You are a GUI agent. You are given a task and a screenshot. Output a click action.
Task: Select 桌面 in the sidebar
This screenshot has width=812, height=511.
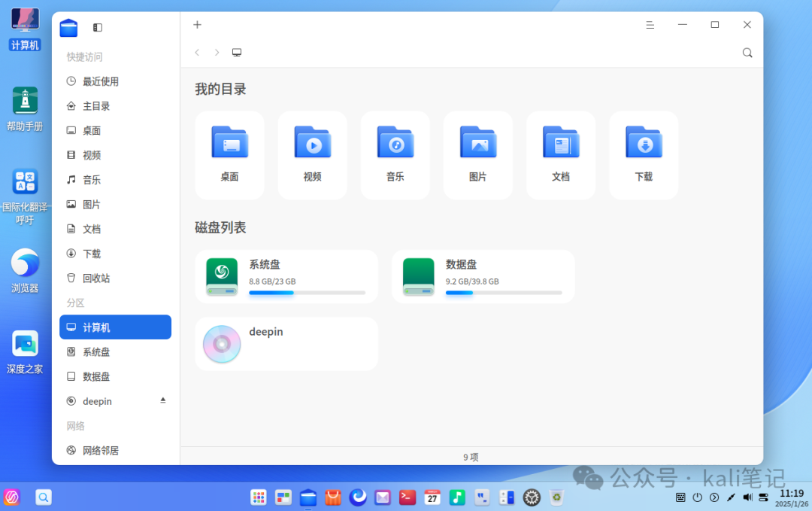[116, 131]
